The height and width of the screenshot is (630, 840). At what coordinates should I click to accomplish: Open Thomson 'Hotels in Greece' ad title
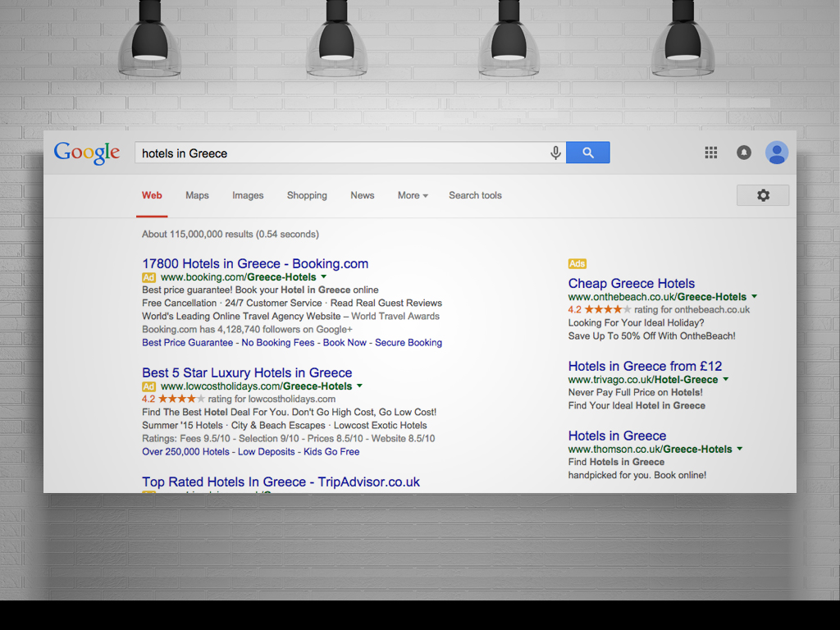[x=617, y=436]
